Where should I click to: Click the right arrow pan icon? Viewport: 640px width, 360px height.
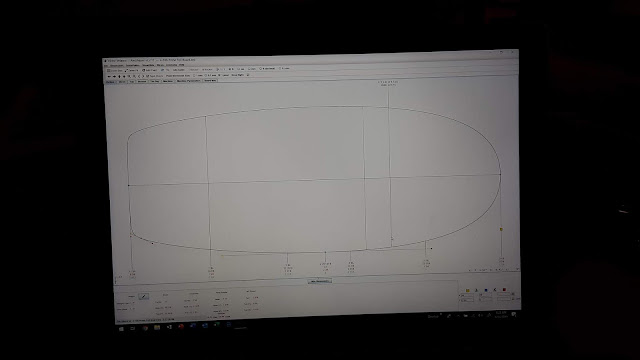click(x=114, y=76)
